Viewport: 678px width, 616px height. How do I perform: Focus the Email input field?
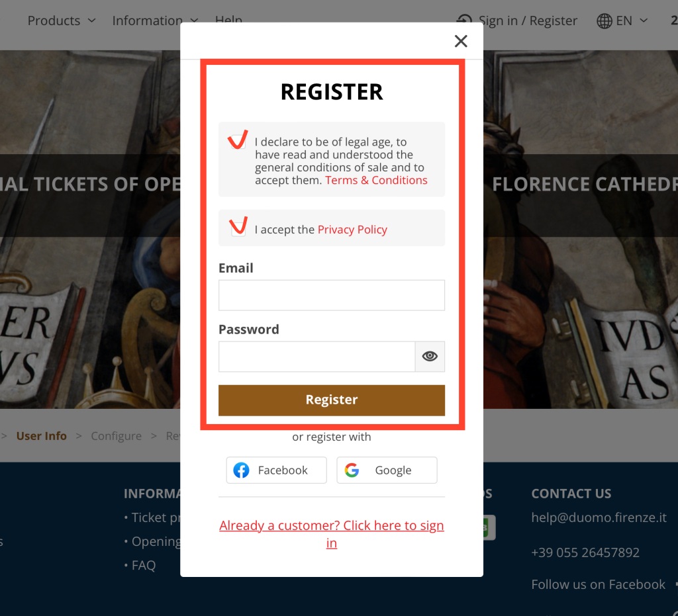(331, 295)
